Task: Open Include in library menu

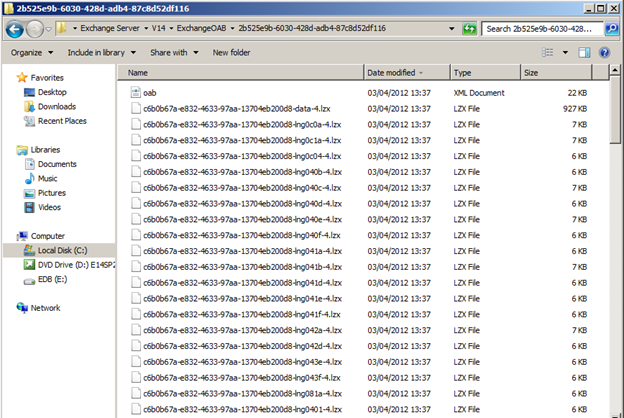Action: [101, 53]
